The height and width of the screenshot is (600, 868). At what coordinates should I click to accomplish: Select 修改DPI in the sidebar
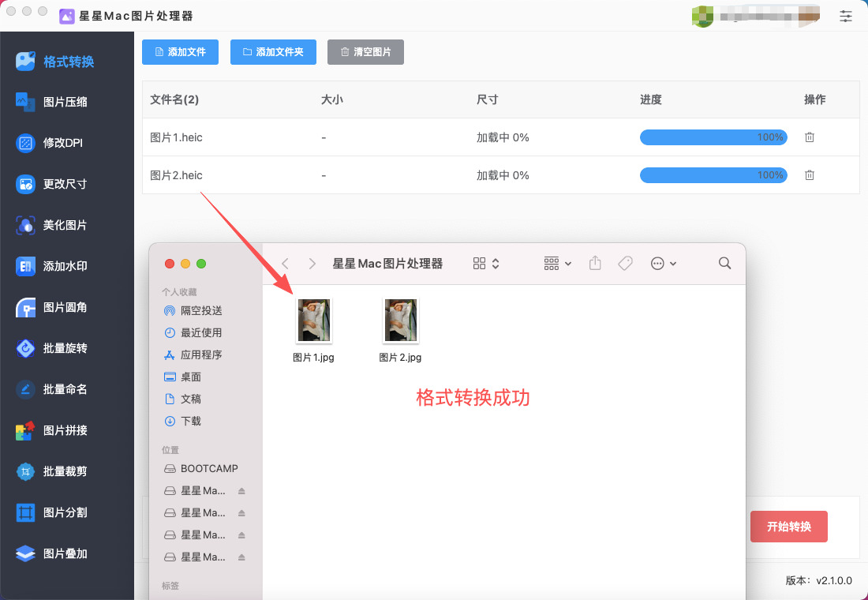[49, 143]
